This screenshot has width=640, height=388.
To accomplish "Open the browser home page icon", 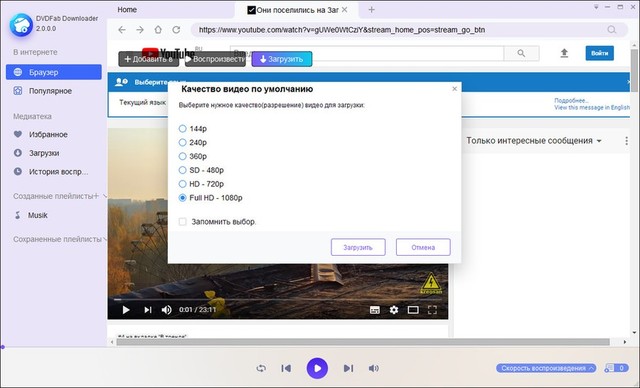I will click(158, 30).
